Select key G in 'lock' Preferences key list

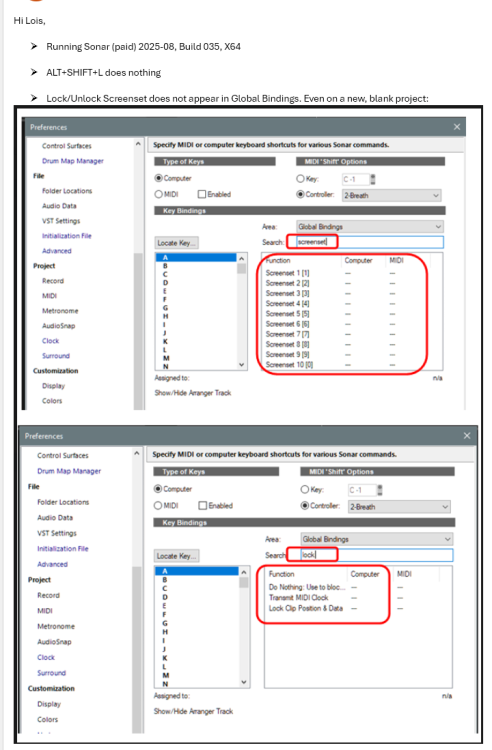(197, 623)
